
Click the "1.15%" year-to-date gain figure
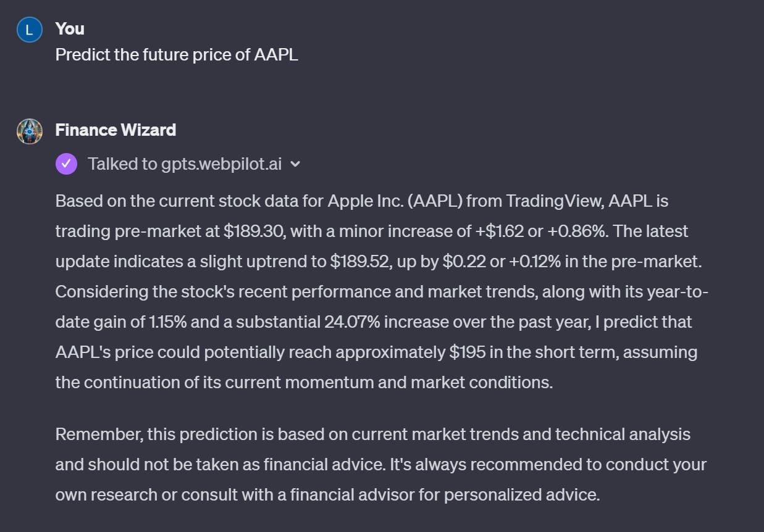165,322
